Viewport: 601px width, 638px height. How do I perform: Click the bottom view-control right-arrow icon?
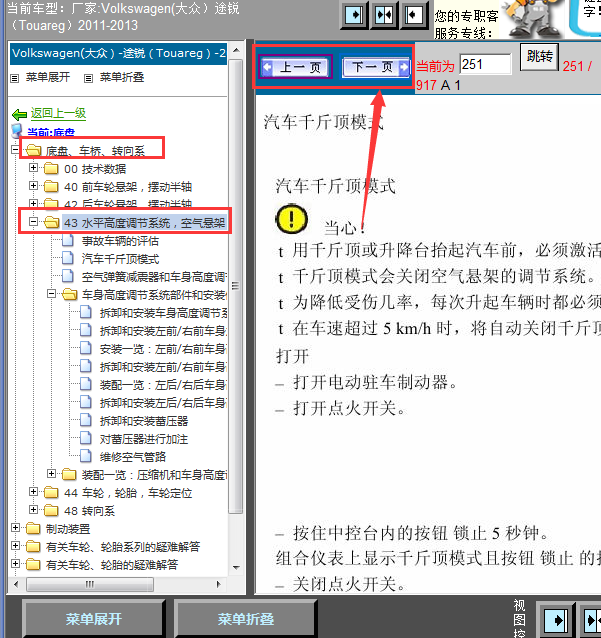557,620
